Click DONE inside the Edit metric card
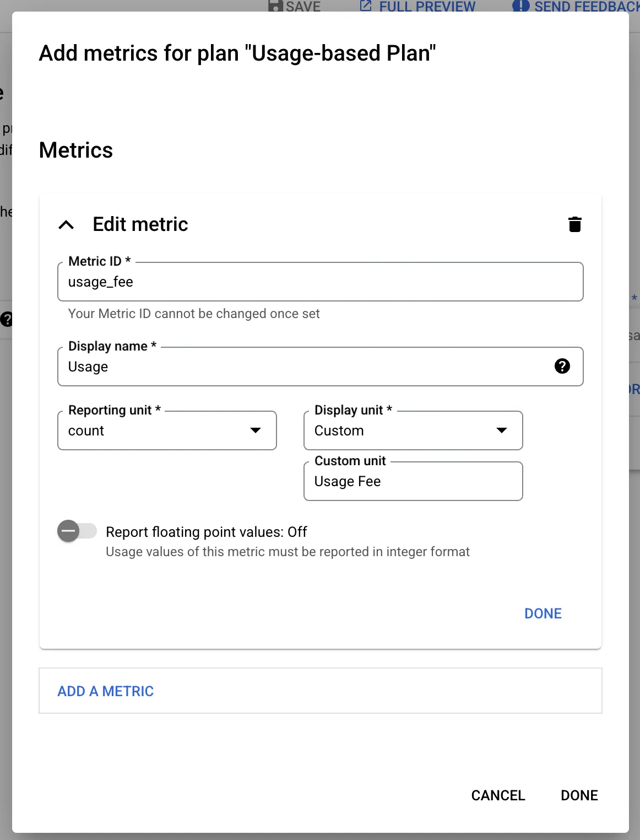The height and width of the screenshot is (840, 640). click(x=543, y=613)
